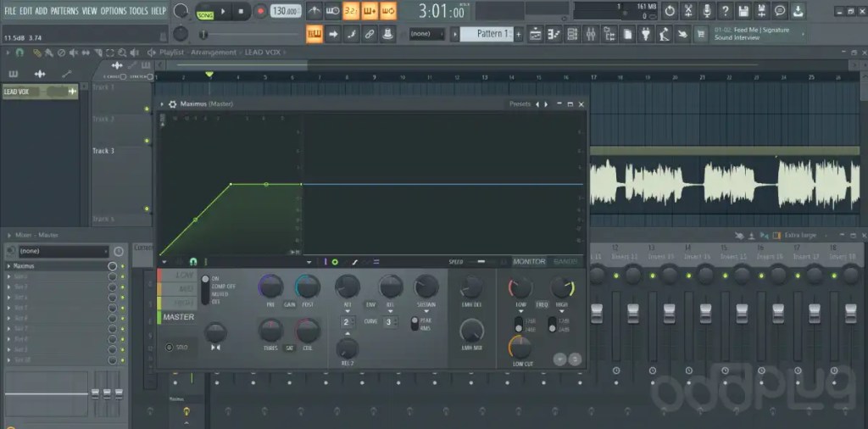Viewport: 868px width, 429px height.
Task: Arm the red record button
Action: point(260,11)
